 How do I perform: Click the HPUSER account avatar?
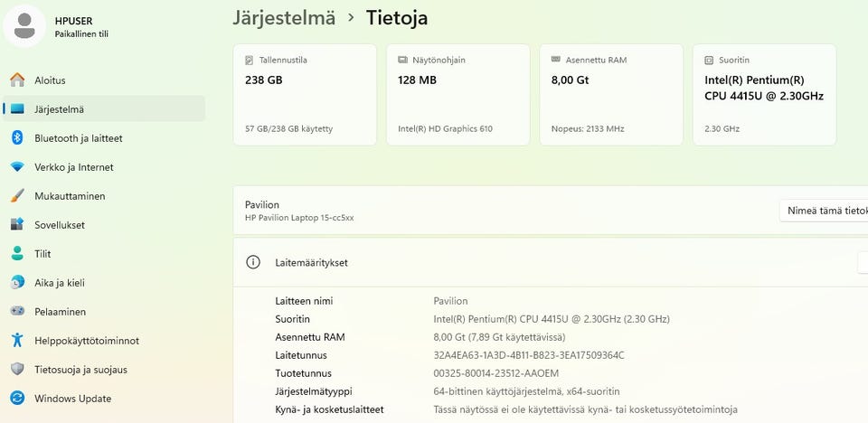click(x=25, y=25)
